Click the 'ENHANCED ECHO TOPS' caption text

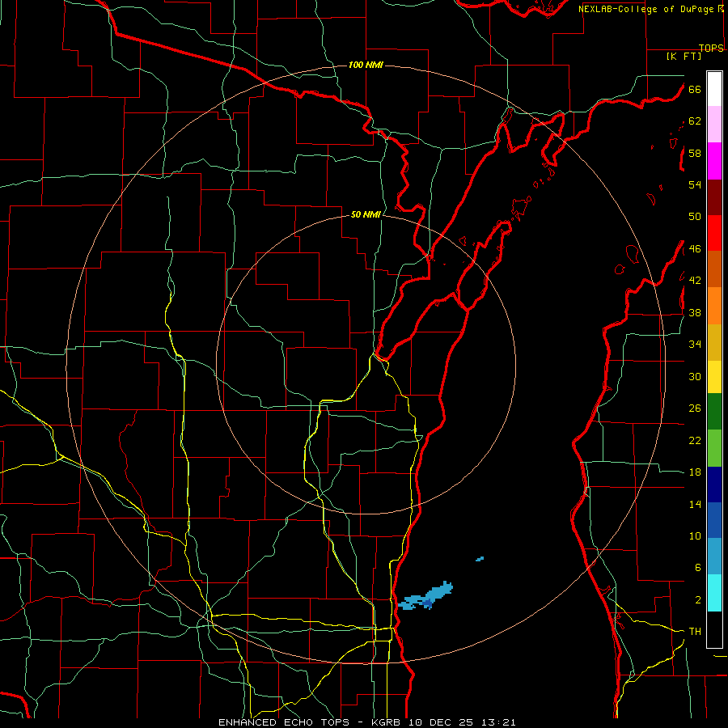pyautogui.click(x=284, y=722)
